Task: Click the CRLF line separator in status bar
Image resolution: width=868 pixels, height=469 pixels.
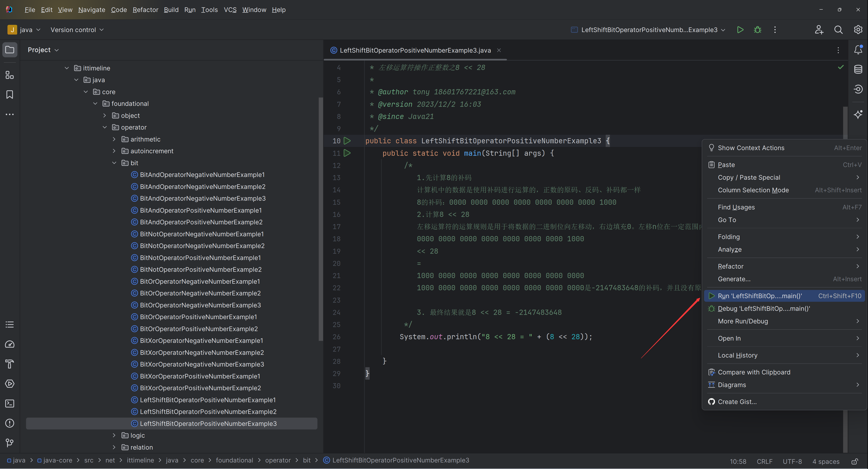Action: [x=765, y=461]
